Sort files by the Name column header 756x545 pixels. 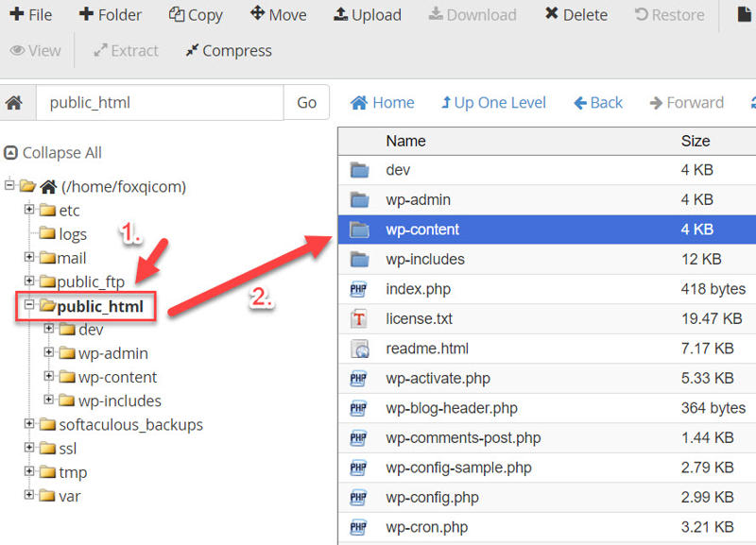(x=405, y=140)
